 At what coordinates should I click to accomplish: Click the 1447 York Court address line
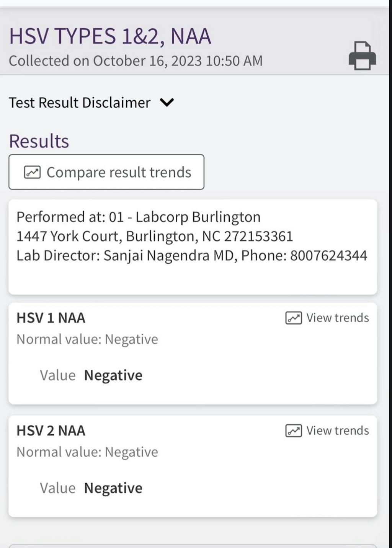(154, 236)
